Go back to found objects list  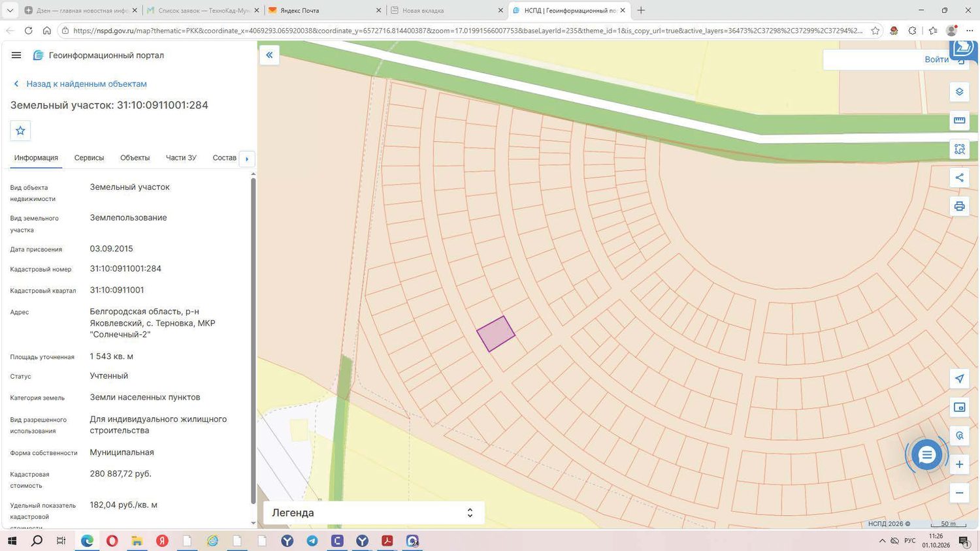coord(80,84)
